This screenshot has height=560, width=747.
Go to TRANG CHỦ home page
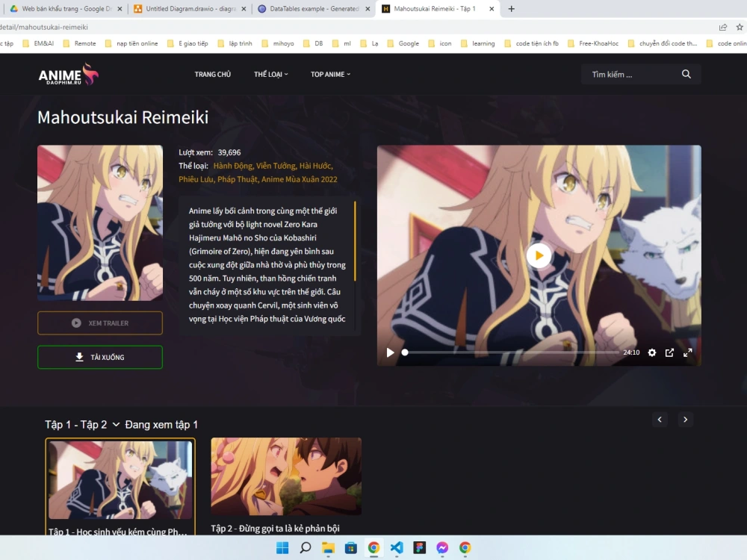coord(212,74)
